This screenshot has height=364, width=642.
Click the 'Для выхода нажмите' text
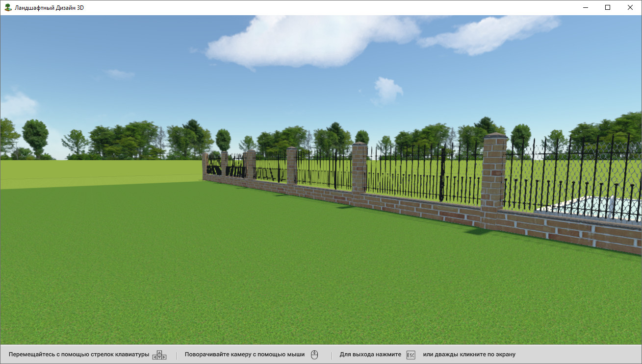(x=370, y=354)
